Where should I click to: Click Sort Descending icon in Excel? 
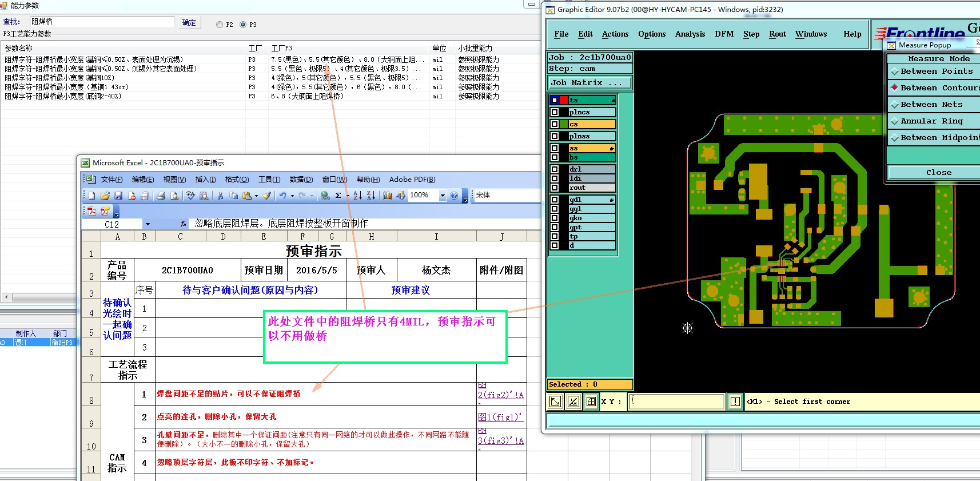pos(371,196)
